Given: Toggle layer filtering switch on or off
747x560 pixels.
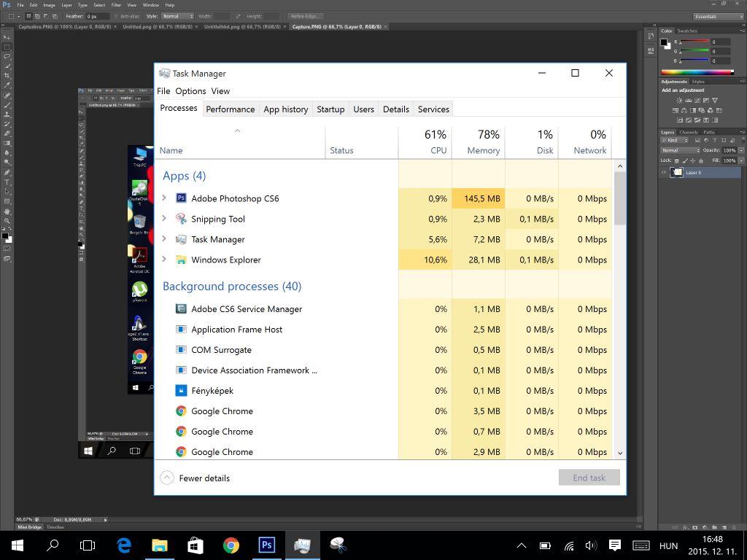Looking at the screenshot, I should pos(742,141).
